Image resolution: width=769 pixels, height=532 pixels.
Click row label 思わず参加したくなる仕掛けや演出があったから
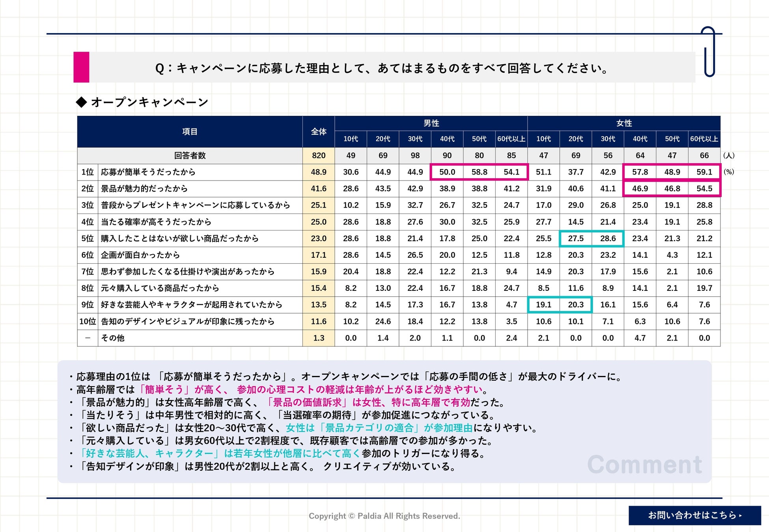click(188, 272)
